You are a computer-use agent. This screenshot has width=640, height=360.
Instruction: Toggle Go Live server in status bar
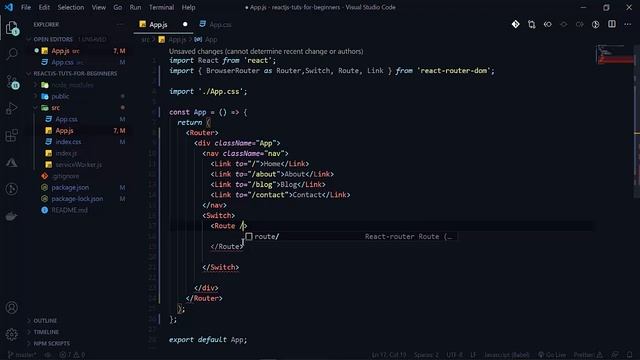(552, 355)
